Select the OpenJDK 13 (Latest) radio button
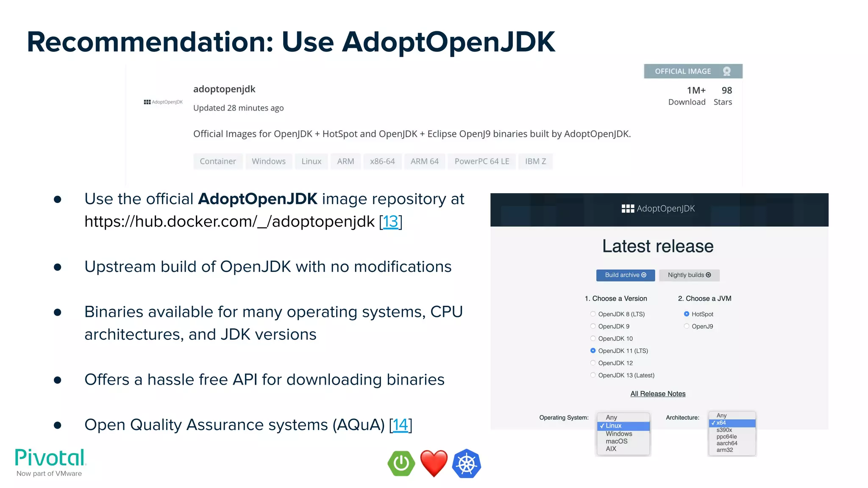The width and height of the screenshot is (868, 488). (593, 375)
